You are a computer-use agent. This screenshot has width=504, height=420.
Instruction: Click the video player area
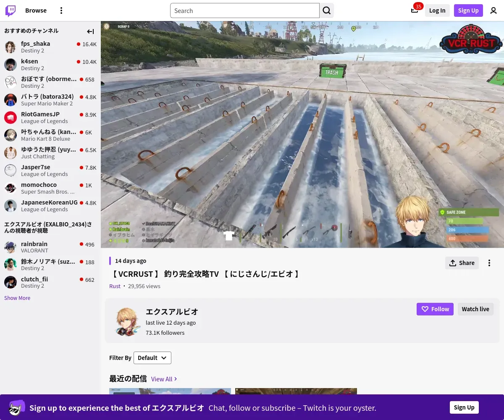click(x=302, y=134)
